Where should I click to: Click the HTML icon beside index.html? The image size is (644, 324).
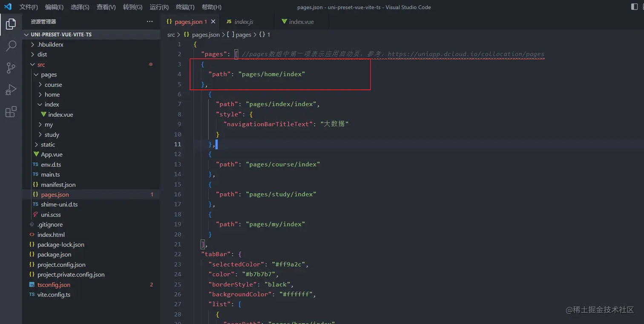(x=32, y=235)
